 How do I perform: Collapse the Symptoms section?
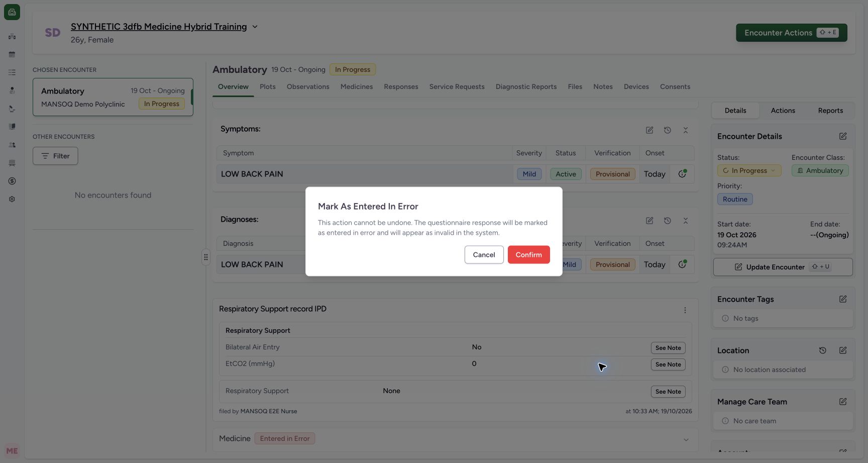686,130
